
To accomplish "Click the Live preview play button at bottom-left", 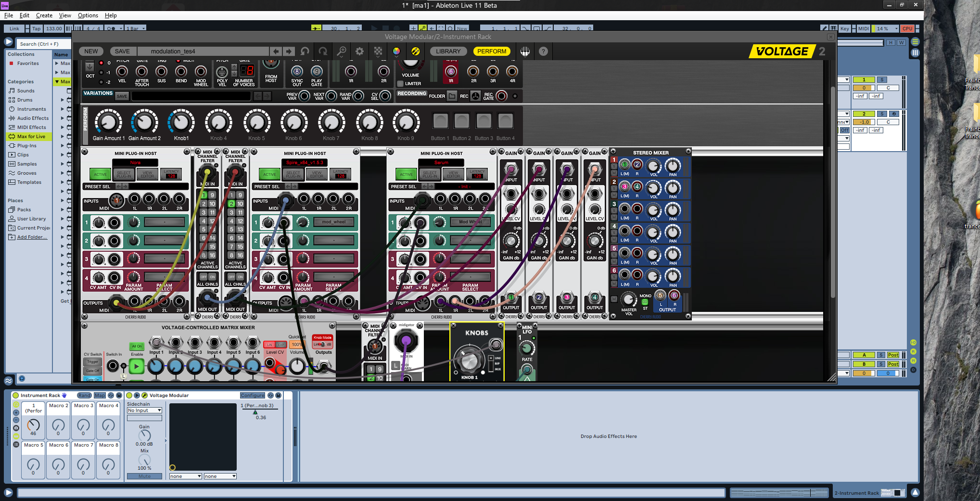I will point(8,492).
